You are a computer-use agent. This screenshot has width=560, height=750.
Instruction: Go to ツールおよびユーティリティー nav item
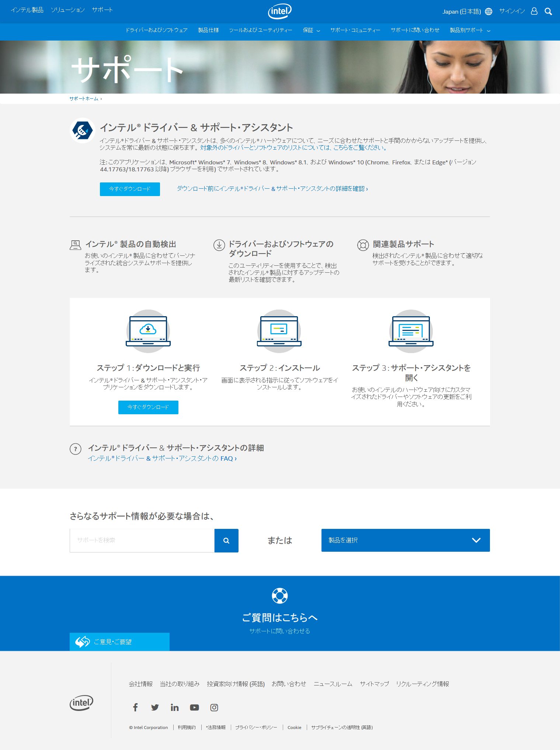[261, 30]
